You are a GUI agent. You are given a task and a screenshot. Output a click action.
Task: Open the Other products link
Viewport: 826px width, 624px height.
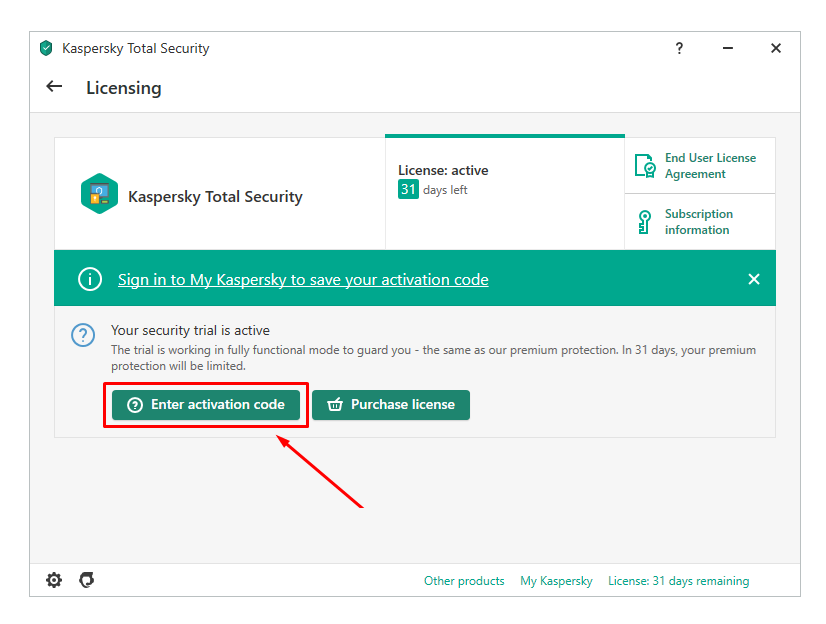click(464, 581)
